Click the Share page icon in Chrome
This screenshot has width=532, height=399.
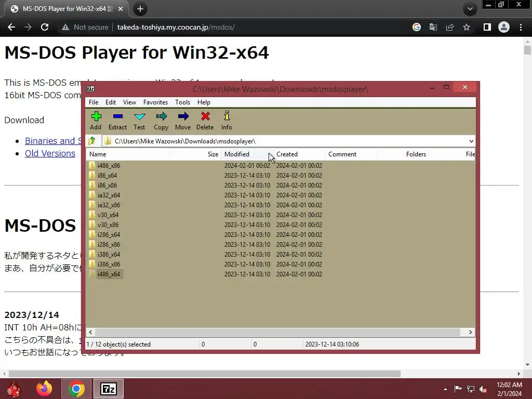[x=450, y=27]
